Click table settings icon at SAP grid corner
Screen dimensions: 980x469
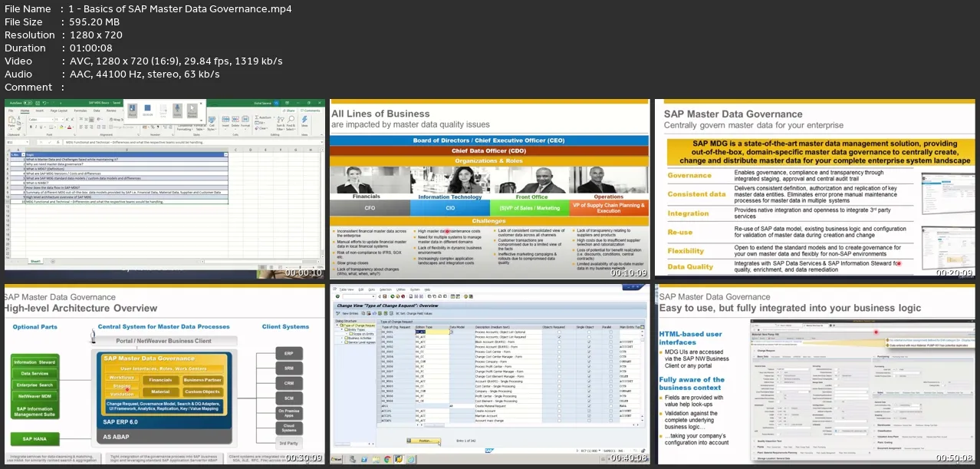tap(642, 327)
